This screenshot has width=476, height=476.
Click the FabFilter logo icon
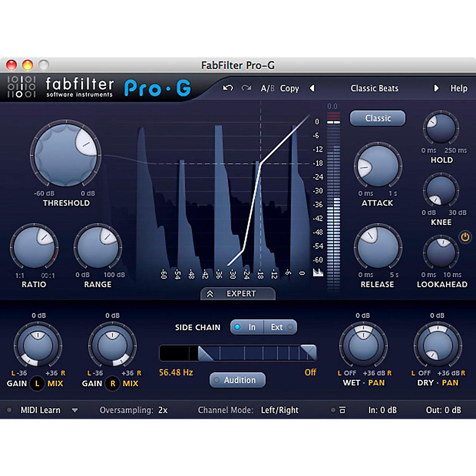[21, 87]
